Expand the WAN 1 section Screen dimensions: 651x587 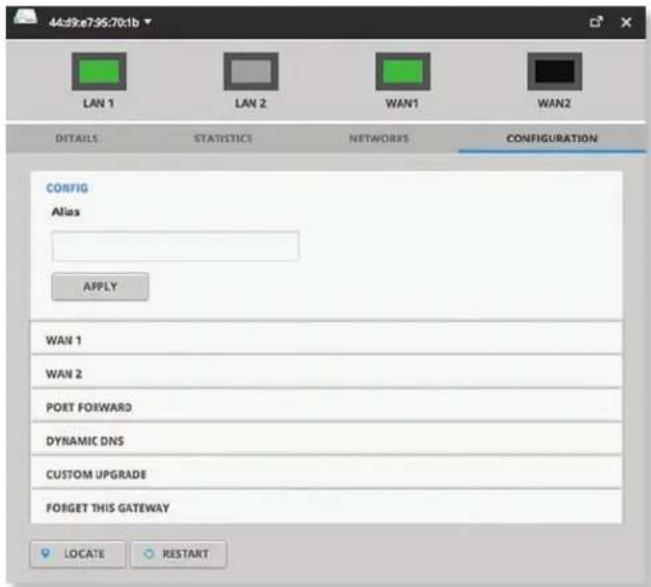(326, 340)
